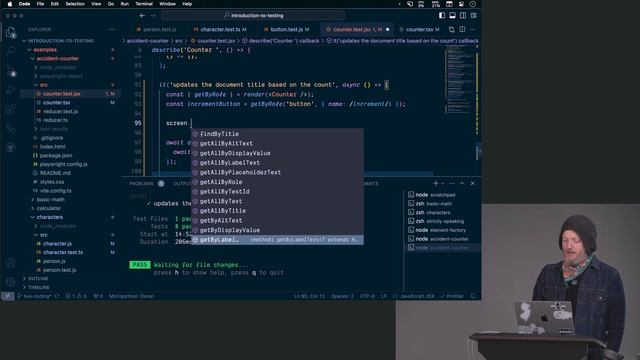Image resolution: width=640 pixels, height=360 pixels.
Task: Select the findByTitle suggestion
Action: click(278, 134)
